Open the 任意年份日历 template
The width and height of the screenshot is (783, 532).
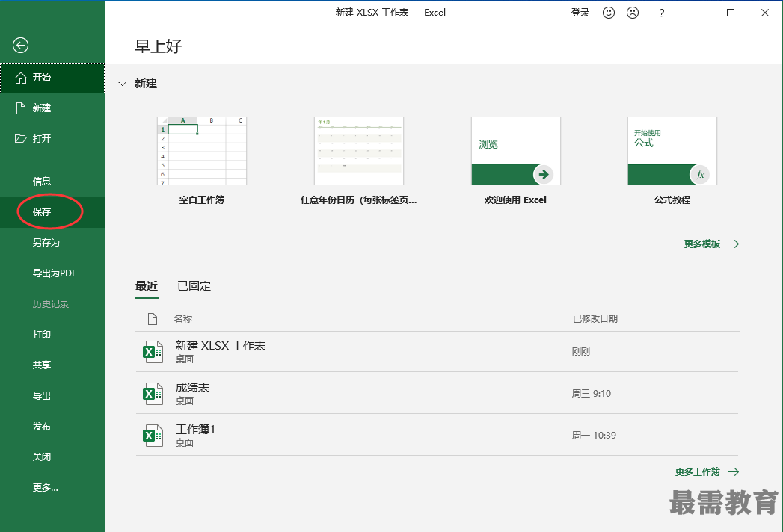point(358,151)
